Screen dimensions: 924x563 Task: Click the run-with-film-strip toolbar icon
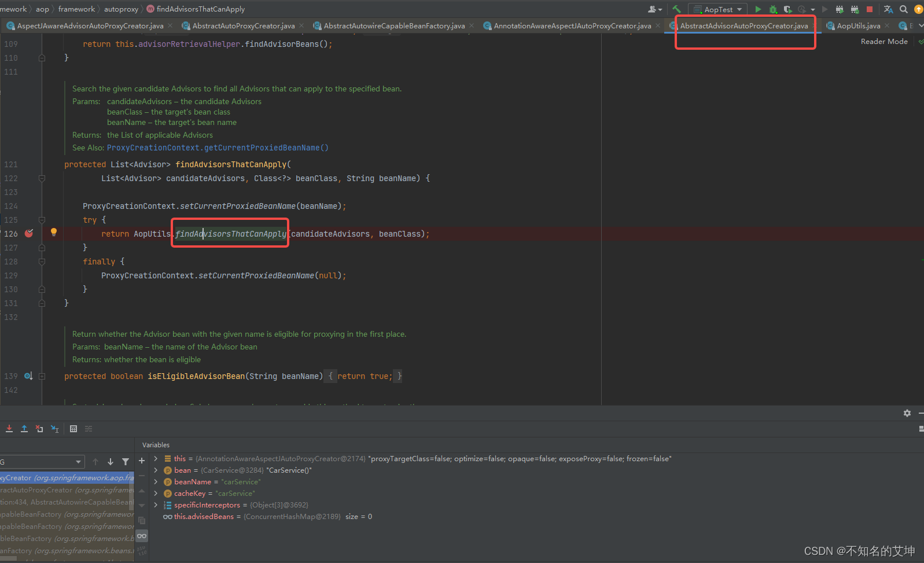pyautogui.click(x=840, y=9)
